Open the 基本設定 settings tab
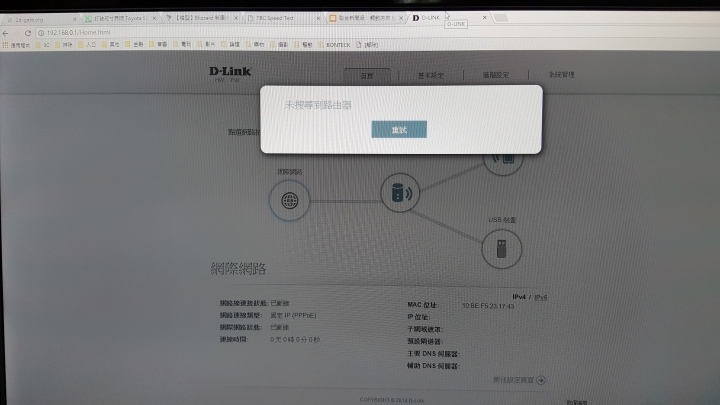Image resolution: width=720 pixels, height=405 pixels. tap(431, 75)
